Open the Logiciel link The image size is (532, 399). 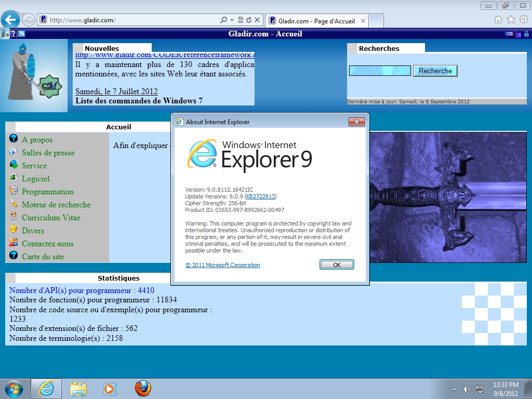pos(36,179)
